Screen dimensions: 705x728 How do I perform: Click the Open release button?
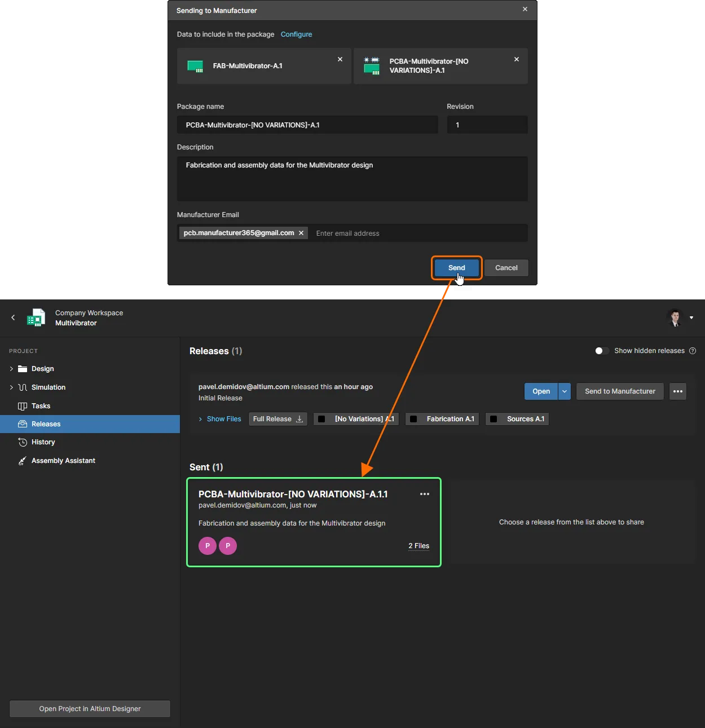(x=541, y=391)
